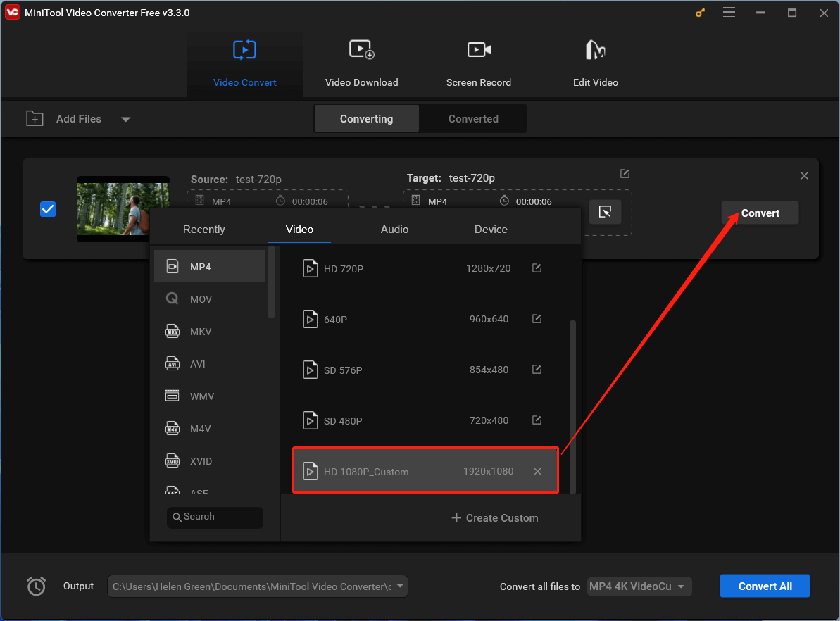Viewport: 840px width, 621px height.
Task: Remove the test-720p task from list
Action: click(x=804, y=176)
